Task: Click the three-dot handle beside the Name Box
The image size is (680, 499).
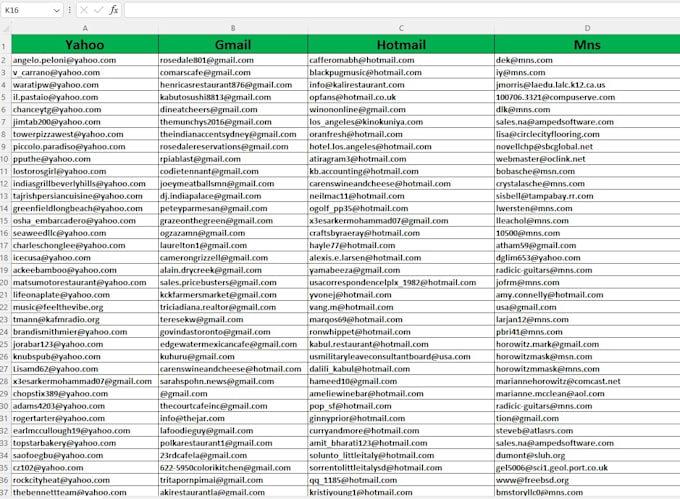Action: [x=69, y=10]
